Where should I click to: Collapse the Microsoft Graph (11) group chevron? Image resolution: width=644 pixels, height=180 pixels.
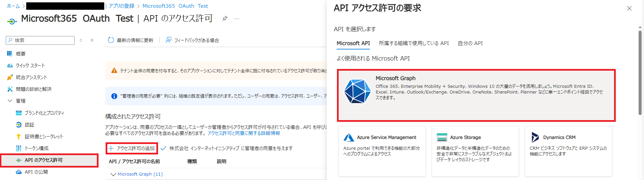113,174
